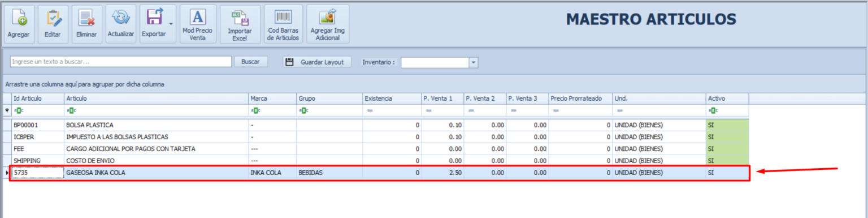This screenshot has height=218, width=868.
Task: Open Cod Barras de Articulos tool
Action: coord(283,24)
